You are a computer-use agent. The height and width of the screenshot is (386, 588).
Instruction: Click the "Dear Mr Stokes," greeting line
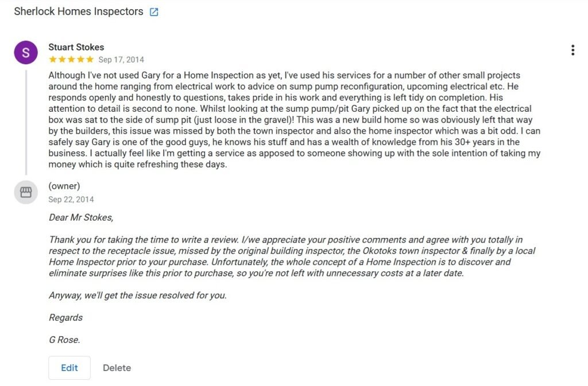pos(81,217)
